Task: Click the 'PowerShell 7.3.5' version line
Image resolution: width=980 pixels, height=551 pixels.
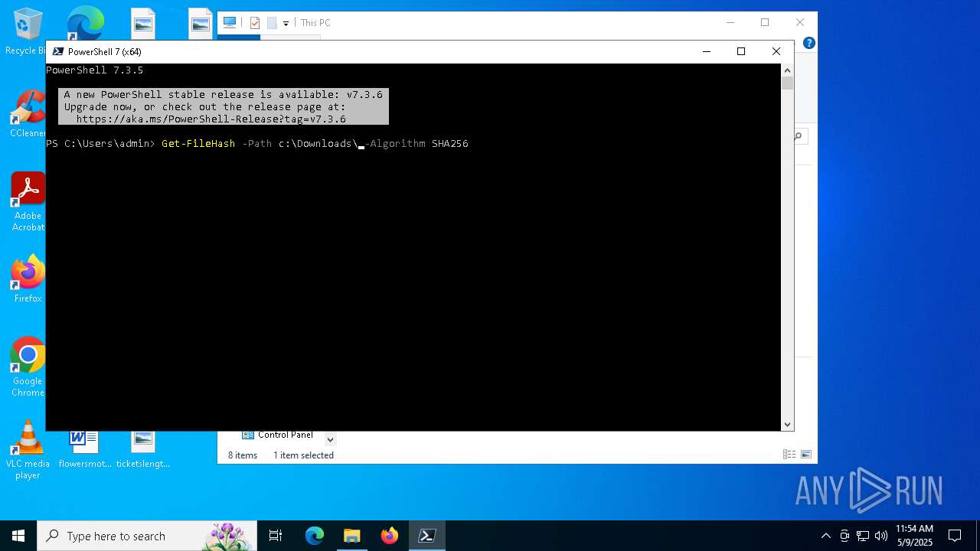Action: (x=95, y=70)
